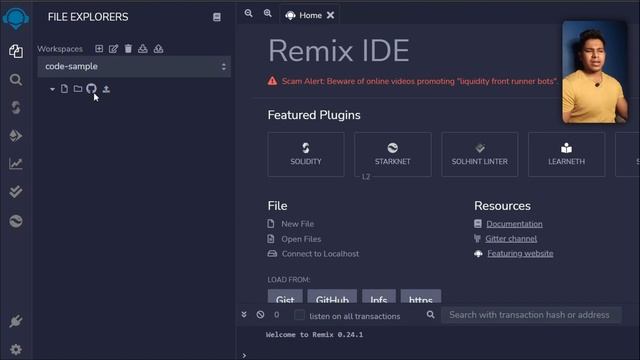Open the code-sample workspace dropdown

pos(134,67)
